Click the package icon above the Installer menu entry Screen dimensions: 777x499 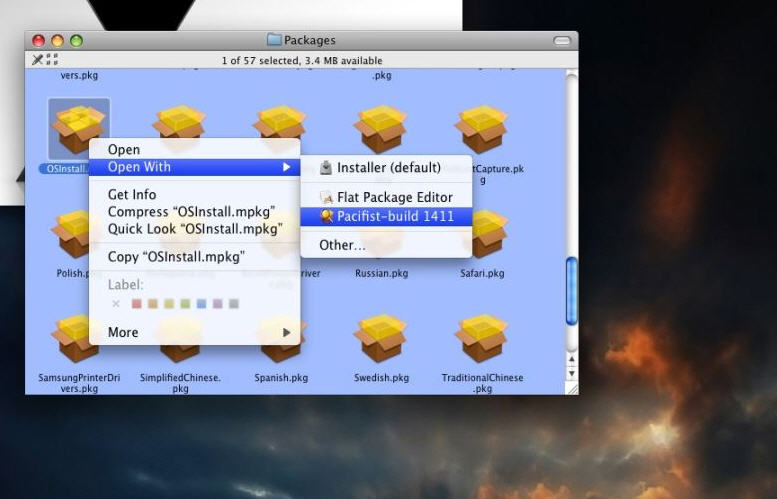[x=381, y=129]
